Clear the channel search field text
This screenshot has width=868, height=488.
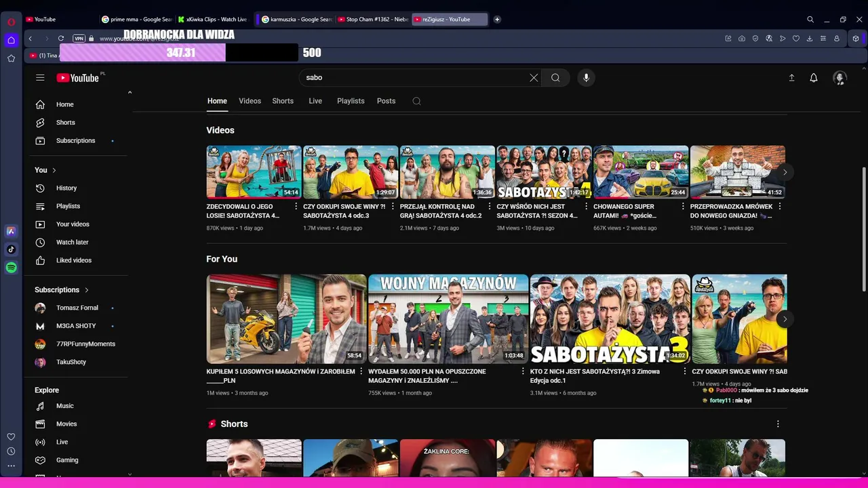[534, 78]
